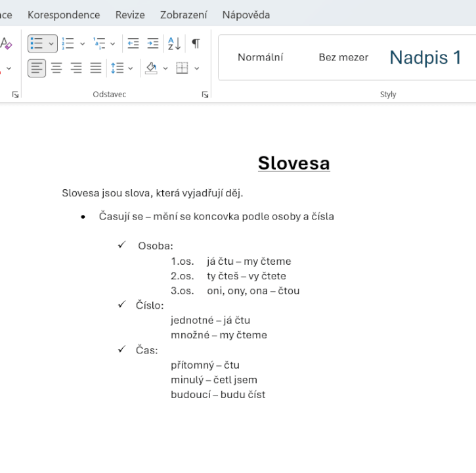Decrease the paragraph indent
476x473 pixels.
[133, 43]
